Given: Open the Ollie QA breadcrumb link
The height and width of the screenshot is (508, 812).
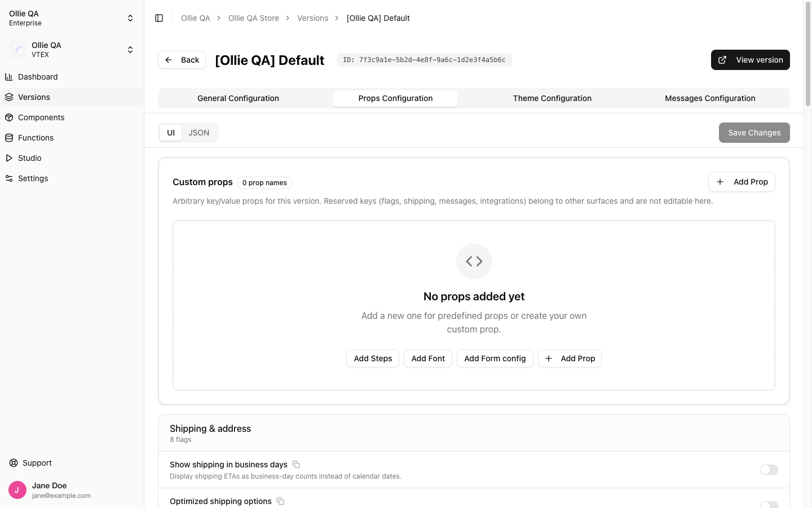Looking at the screenshot, I should (196, 18).
